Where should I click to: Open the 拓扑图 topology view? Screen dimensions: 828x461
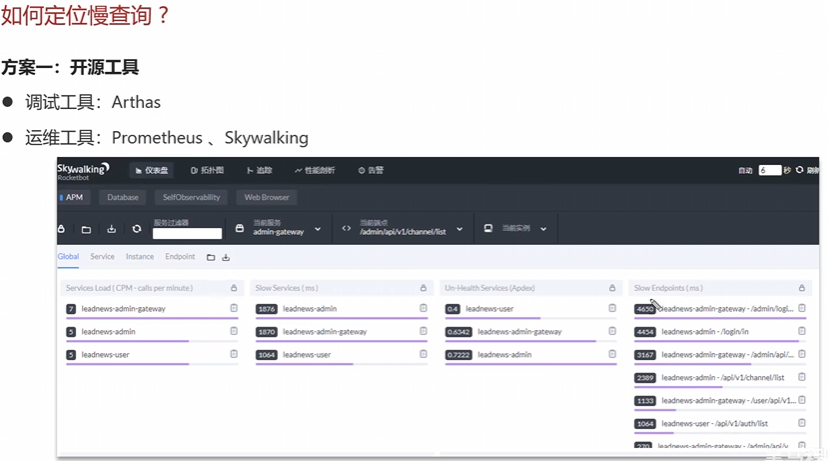(x=207, y=170)
